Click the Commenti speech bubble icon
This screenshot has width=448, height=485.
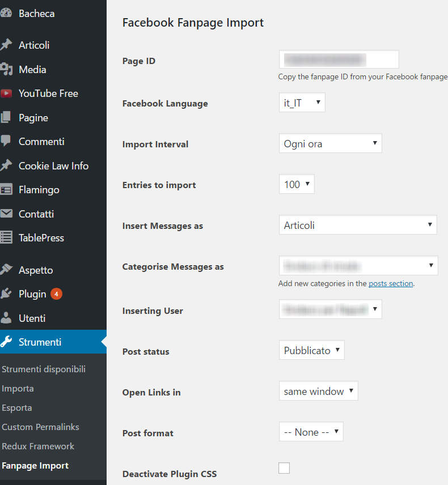click(6, 141)
